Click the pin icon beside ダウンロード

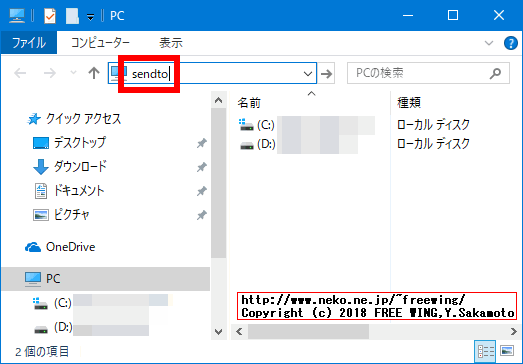pos(201,167)
